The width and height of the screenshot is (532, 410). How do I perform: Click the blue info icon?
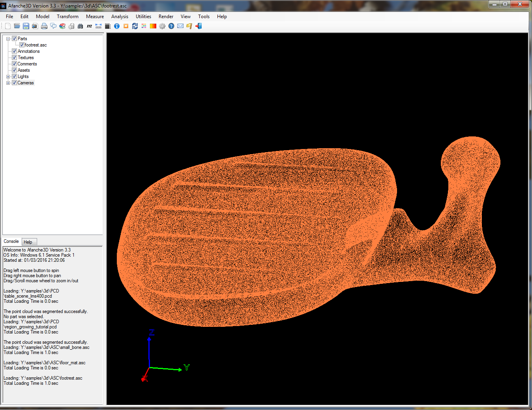[117, 26]
